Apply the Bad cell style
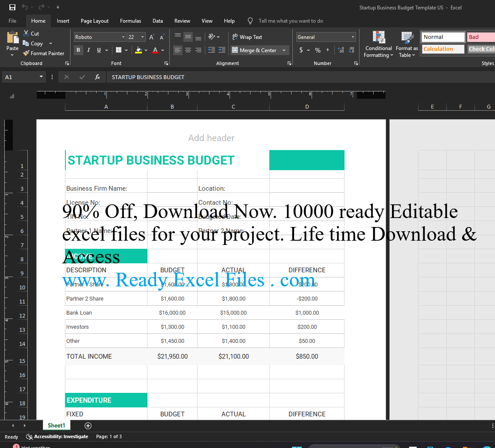The image size is (495, 448). tap(481, 37)
